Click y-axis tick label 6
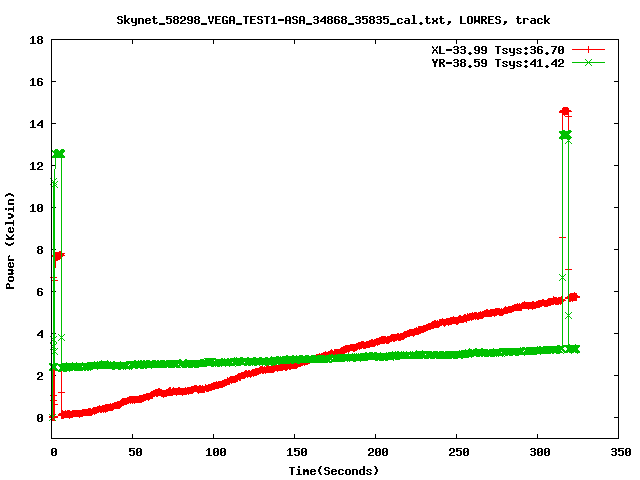This screenshot has width=640, height=480. (x=40, y=292)
